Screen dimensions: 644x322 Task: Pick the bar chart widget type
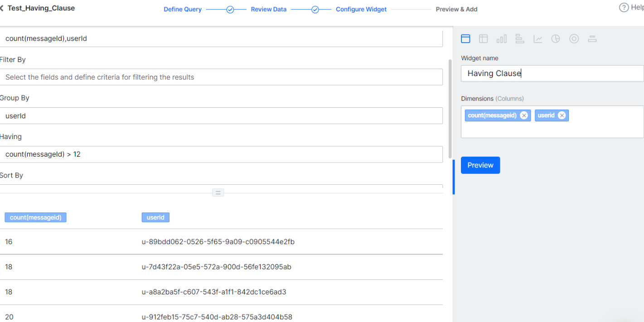point(502,38)
